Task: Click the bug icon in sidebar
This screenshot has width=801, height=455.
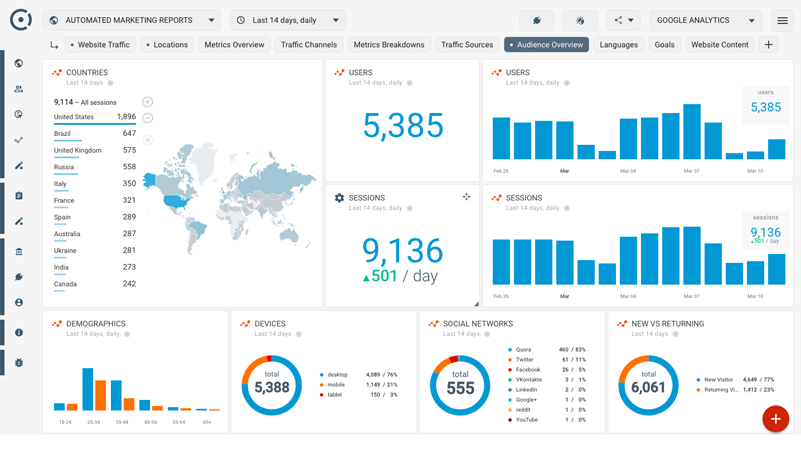Action: pyautogui.click(x=18, y=362)
